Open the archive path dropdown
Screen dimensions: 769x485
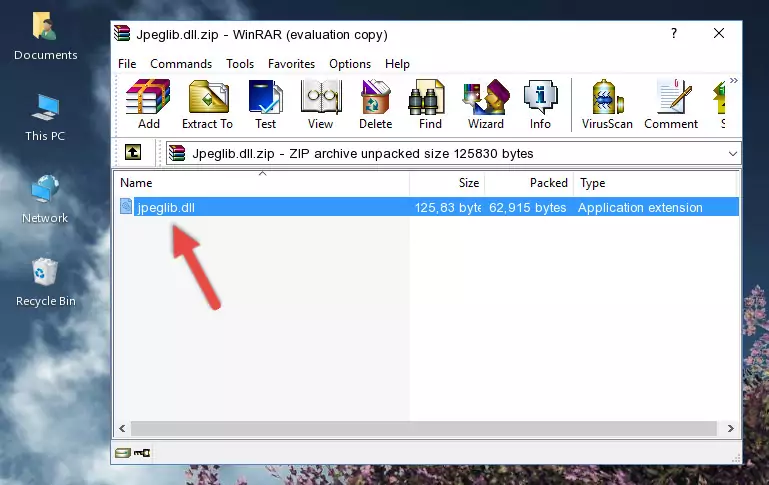[x=732, y=153]
